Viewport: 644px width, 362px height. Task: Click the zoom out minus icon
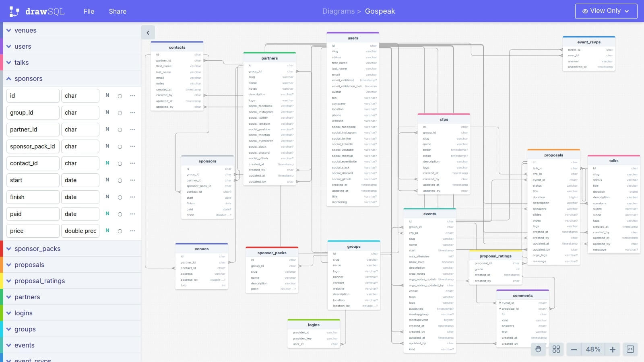pyautogui.click(x=574, y=349)
